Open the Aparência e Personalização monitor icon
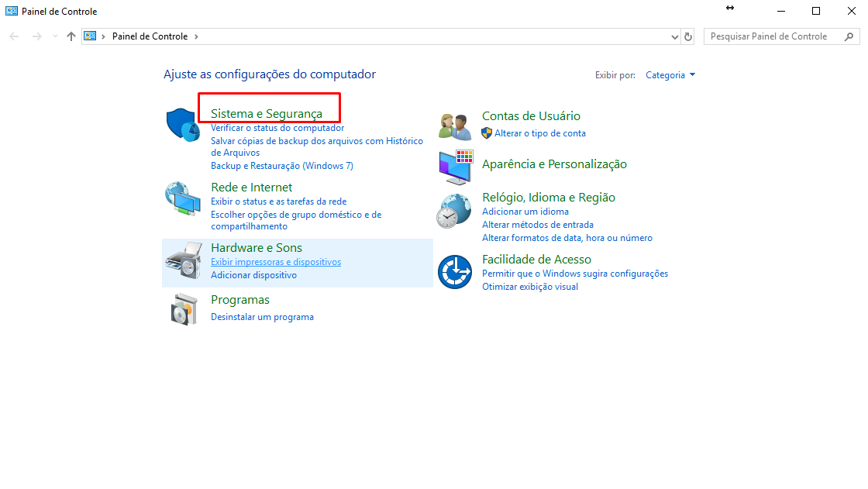Screen dimensions: 868x489 (x=456, y=167)
